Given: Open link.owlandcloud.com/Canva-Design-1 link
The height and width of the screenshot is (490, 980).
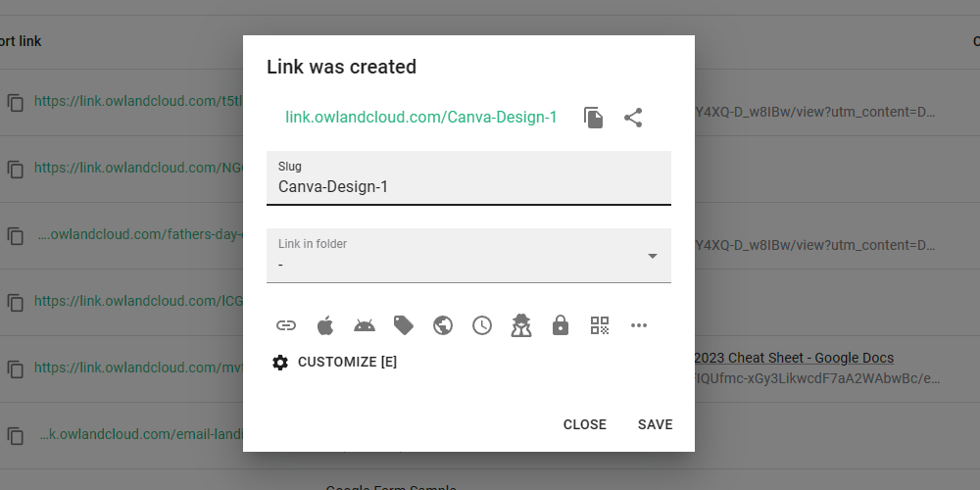Looking at the screenshot, I should point(421,118).
